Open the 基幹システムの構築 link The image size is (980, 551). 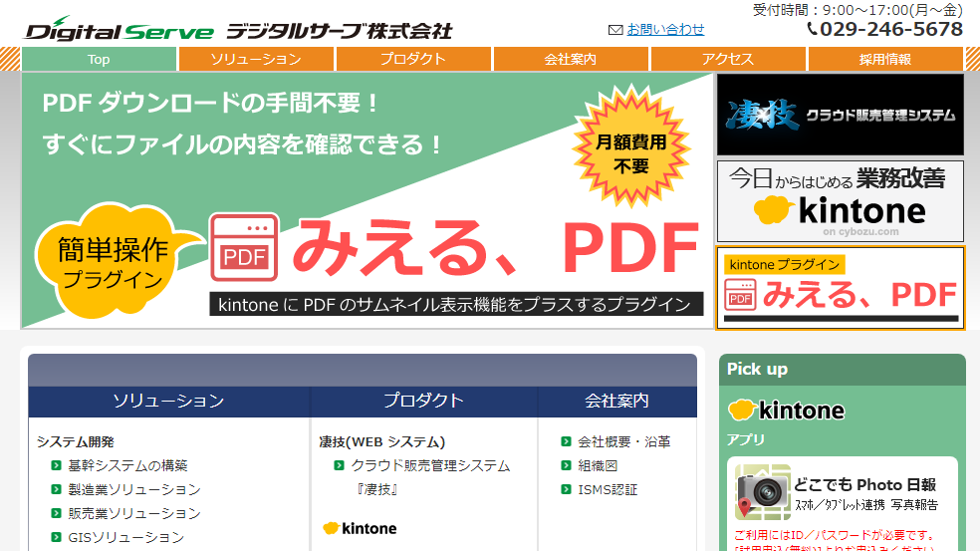127,465
